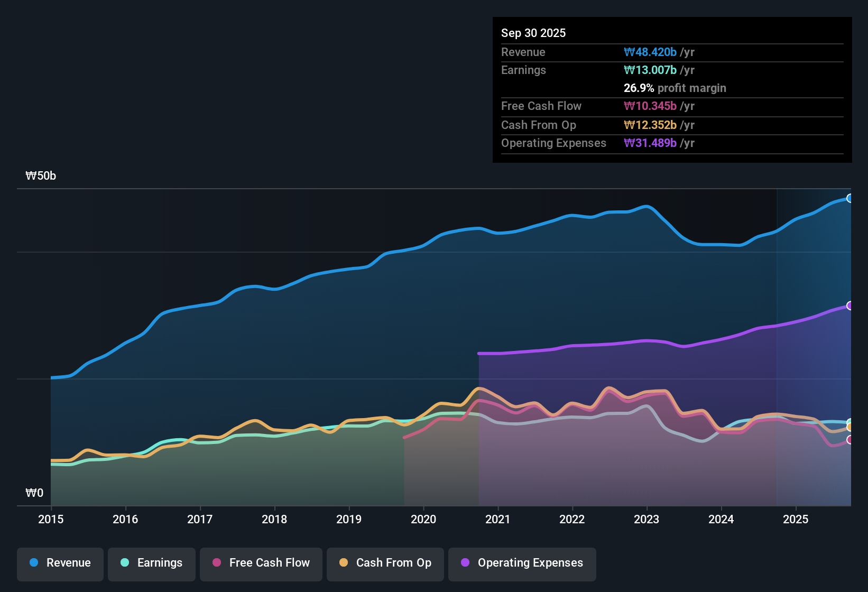
Task: Open the Cash From Op legend item
Action: click(x=385, y=563)
